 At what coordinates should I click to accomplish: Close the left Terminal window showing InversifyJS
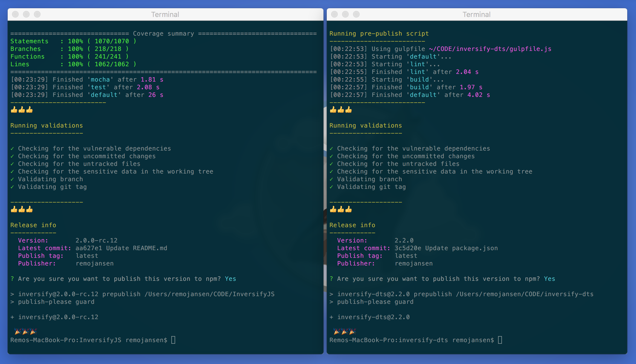click(15, 14)
